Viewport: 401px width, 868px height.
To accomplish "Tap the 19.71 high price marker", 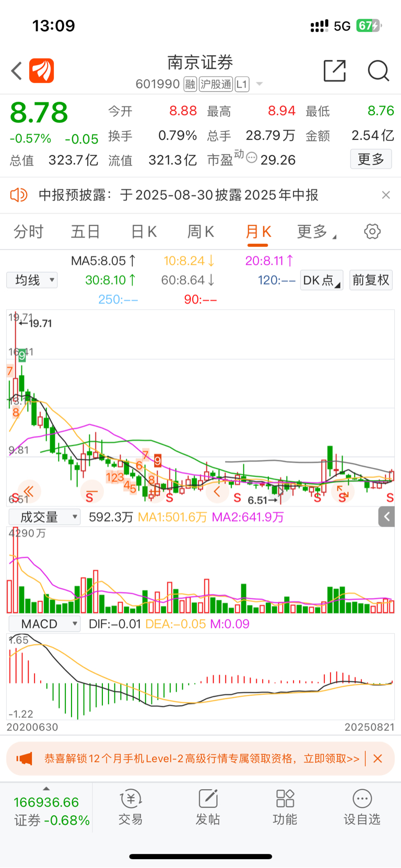I will (x=36, y=324).
